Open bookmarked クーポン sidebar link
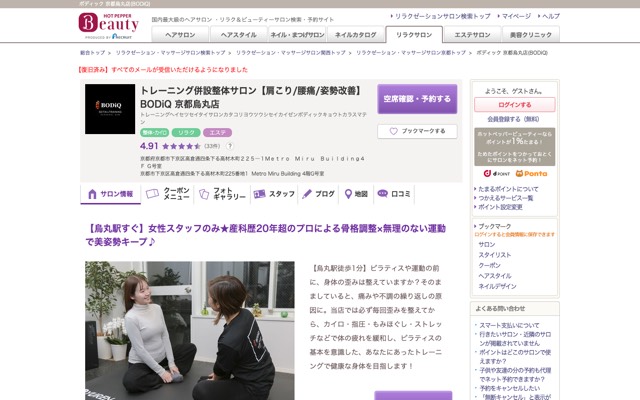The width and height of the screenshot is (640, 400). point(489,265)
